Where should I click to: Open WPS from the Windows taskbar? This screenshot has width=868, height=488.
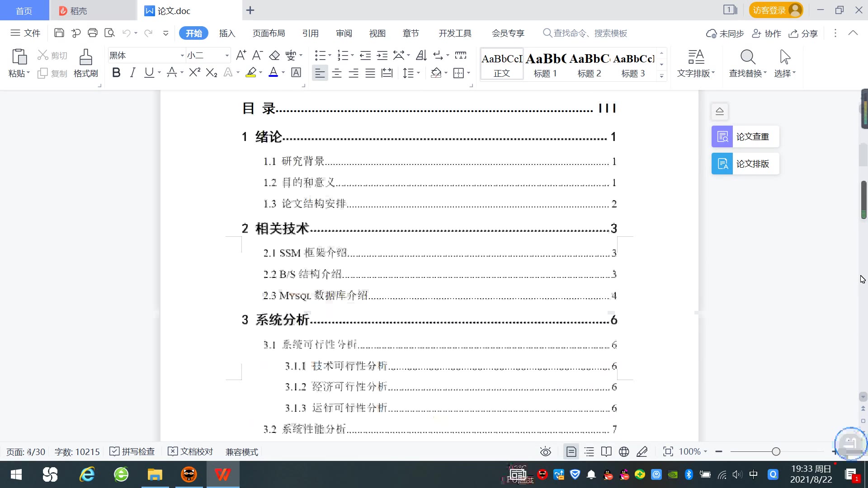click(x=222, y=474)
